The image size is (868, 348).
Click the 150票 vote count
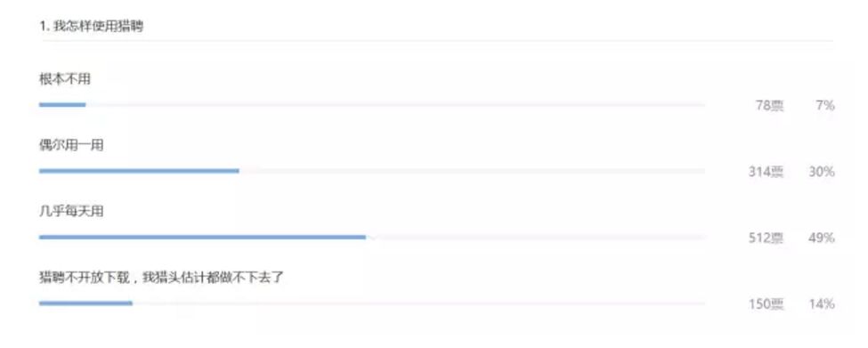pos(767,303)
